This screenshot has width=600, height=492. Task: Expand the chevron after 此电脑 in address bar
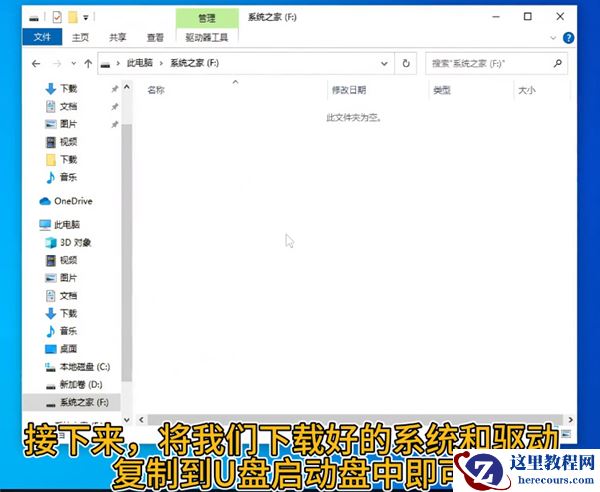(161, 63)
